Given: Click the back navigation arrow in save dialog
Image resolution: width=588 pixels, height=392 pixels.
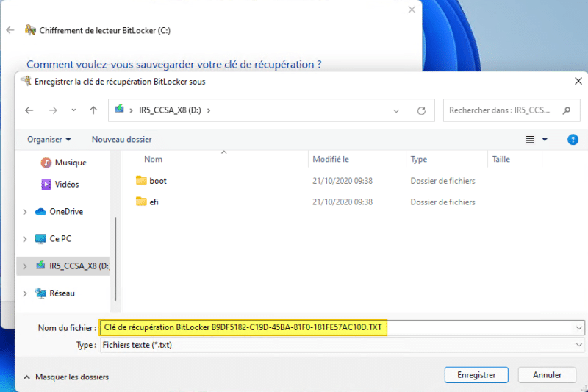Looking at the screenshot, I should (29, 110).
